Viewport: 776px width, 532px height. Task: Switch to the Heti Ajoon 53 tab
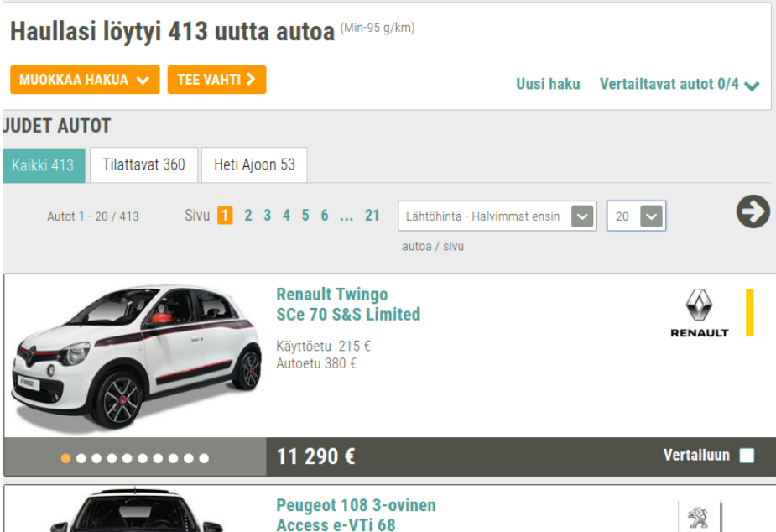(x=253, y=164)
